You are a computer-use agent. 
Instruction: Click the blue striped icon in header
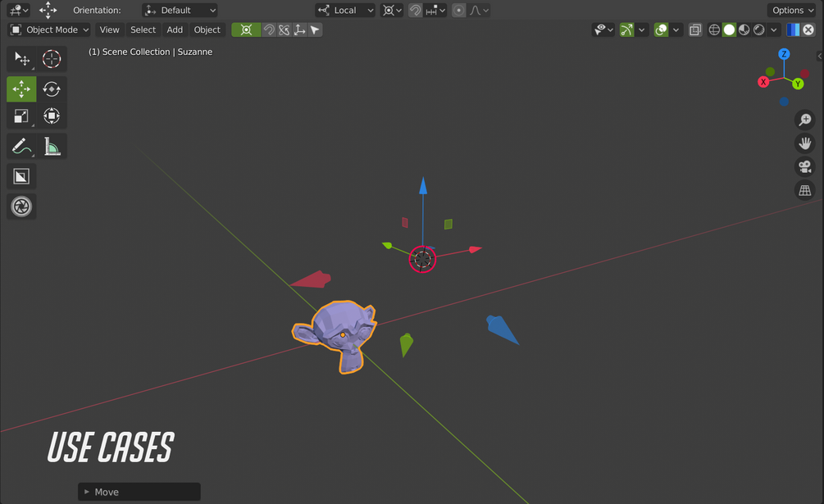point(793,30)
